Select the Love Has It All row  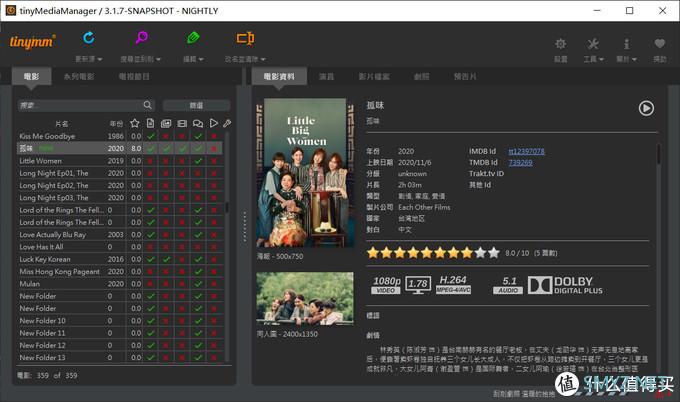tap(120, 247)
